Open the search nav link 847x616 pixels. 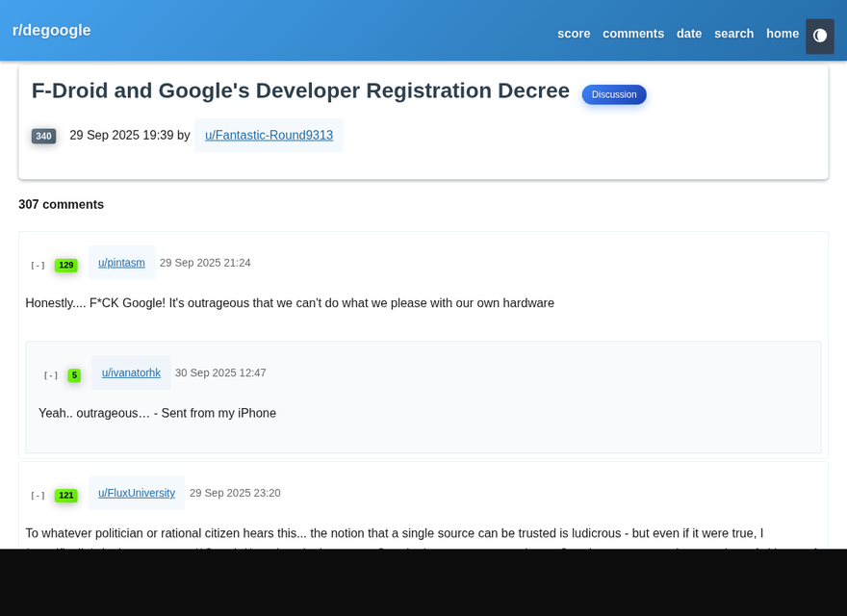(733, 34)
